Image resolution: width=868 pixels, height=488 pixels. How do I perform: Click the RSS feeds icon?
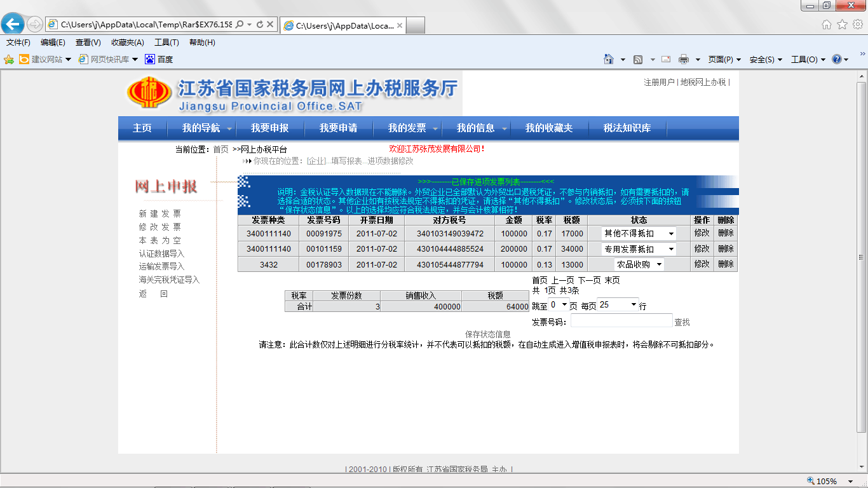(638, 59)
